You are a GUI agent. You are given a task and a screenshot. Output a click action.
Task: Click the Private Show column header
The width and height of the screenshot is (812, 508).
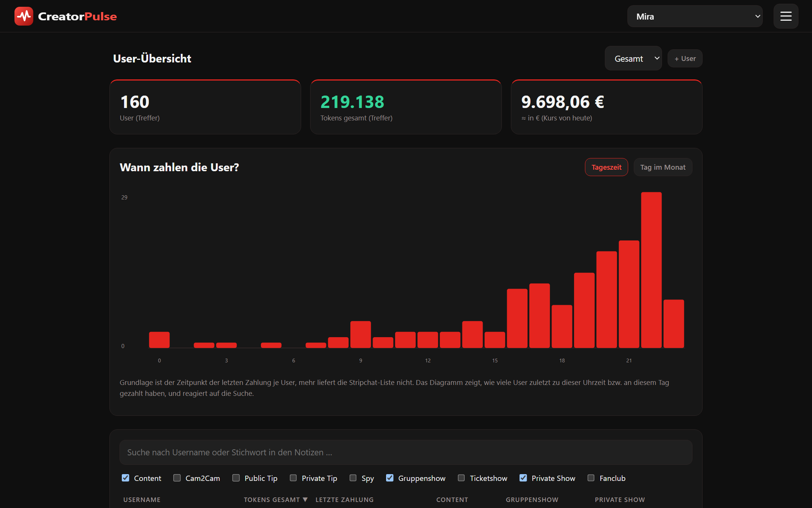tap(620, 500)
